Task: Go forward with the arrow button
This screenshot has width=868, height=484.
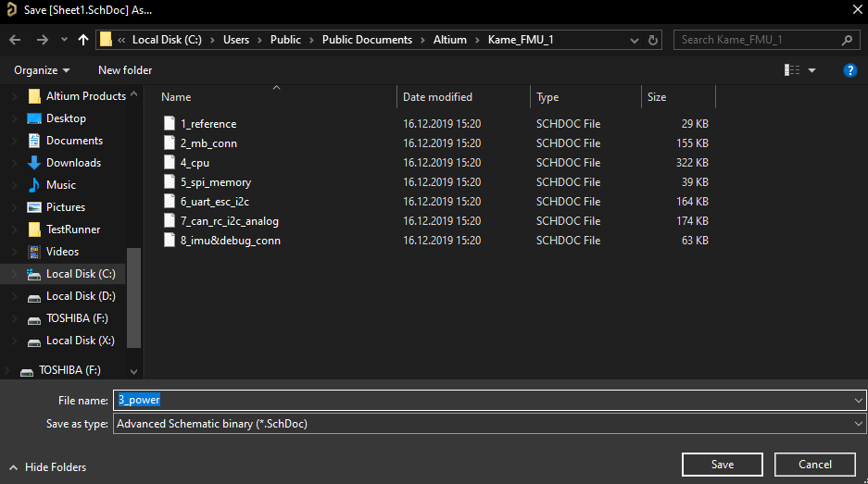Action: click(42, 40)
